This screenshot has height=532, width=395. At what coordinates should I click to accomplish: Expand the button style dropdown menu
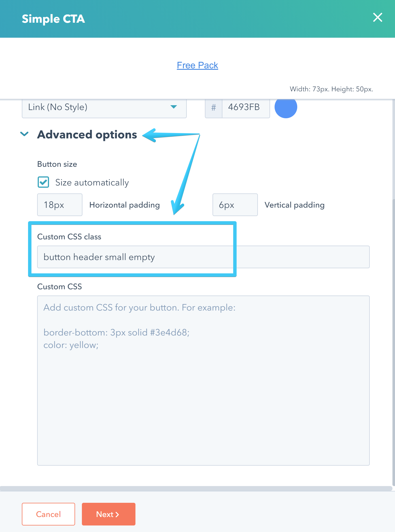pos(104,107)
